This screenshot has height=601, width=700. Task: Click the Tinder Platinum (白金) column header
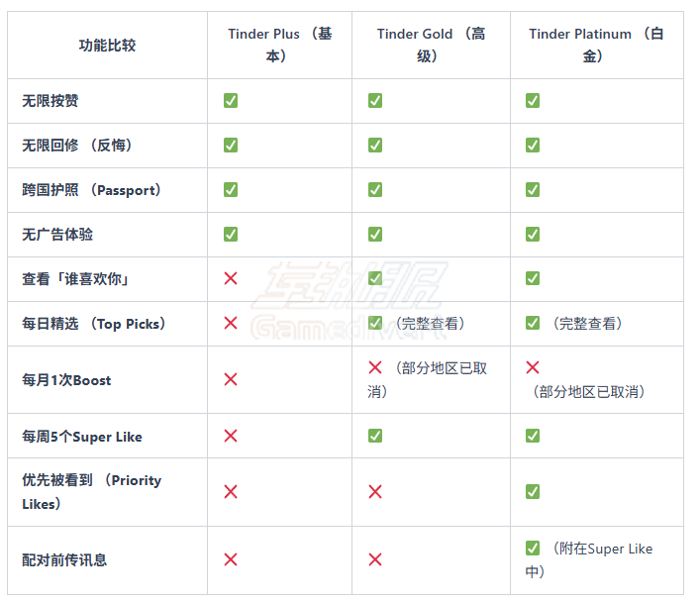[x=596, y=46]
